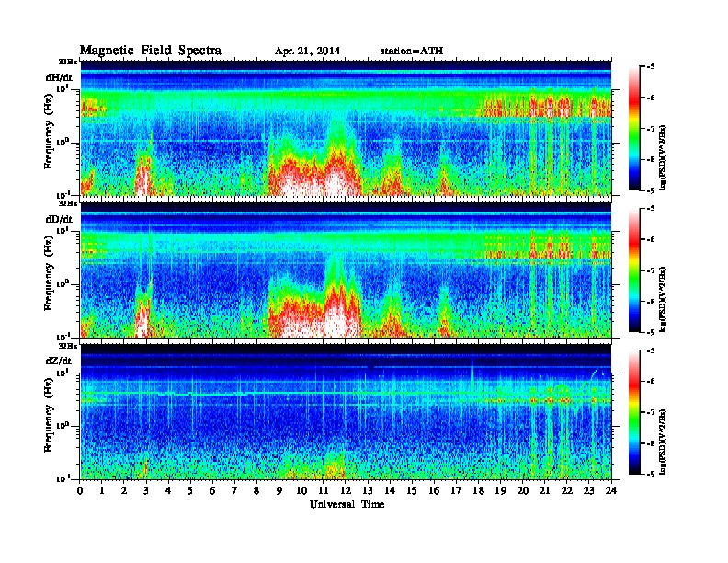Click the "-5" value on dH/dt color bar
The width and height of the screenshot is (728, 563).
point(651,67)
